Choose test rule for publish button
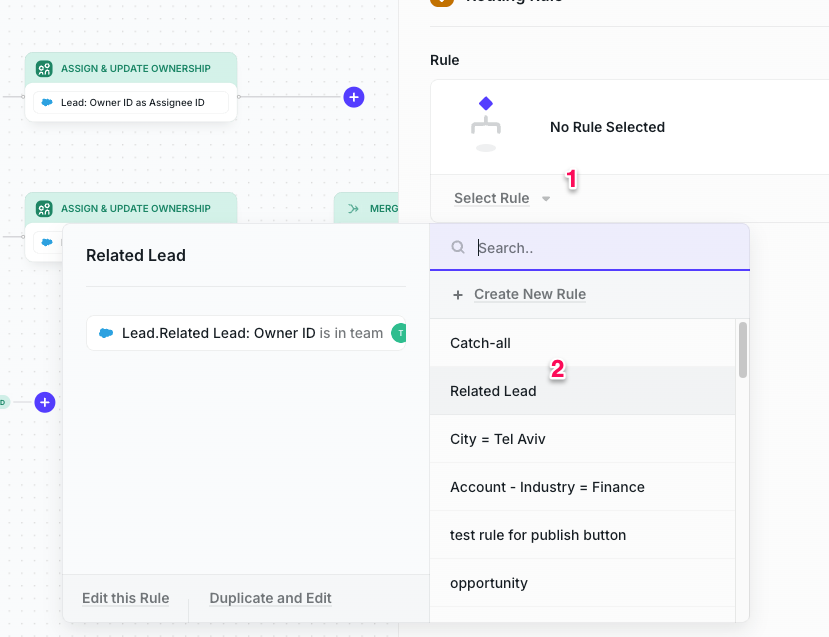Screen dimensions: 829x637 click(x=582, y=535)
